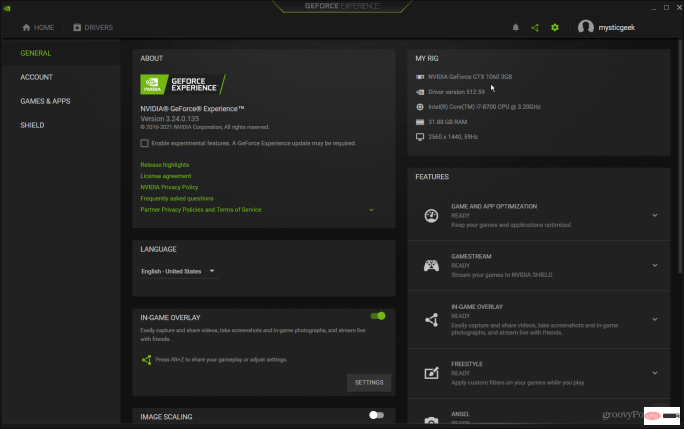
Task: Click the In-Game Overlay share icon in Features
Action: 431,319
